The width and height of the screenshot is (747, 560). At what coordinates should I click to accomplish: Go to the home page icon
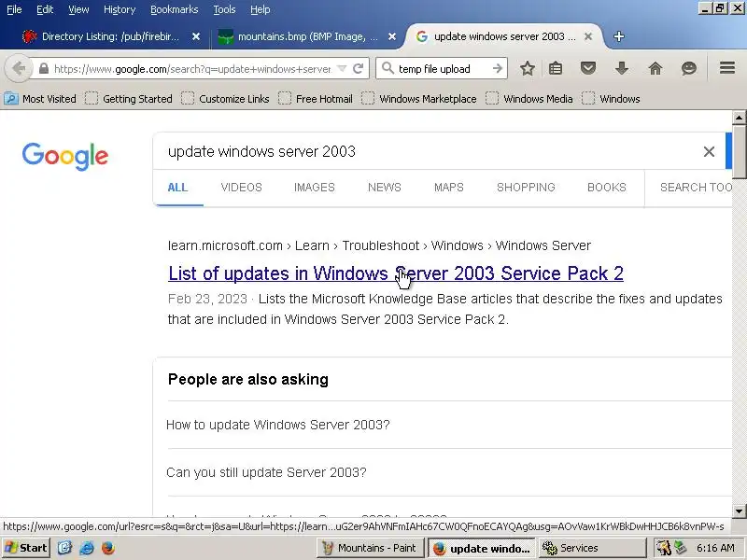tap(655, 68)
